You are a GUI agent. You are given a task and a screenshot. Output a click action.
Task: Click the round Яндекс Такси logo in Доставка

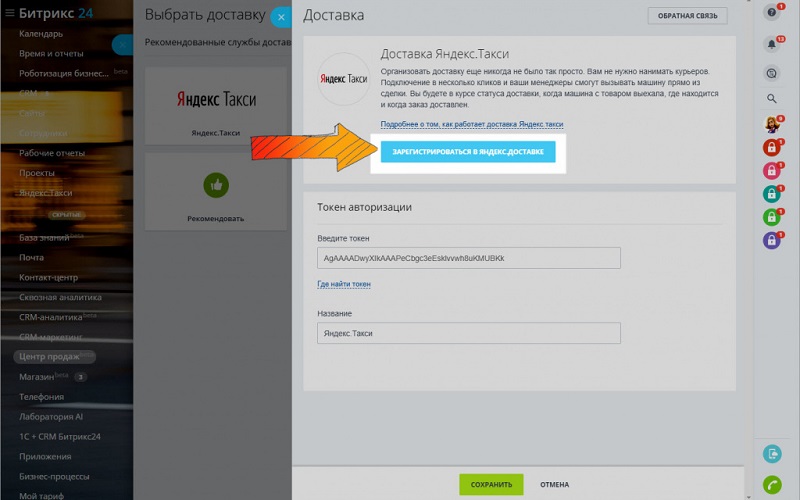pyautogui.click(x=343, y=79)
